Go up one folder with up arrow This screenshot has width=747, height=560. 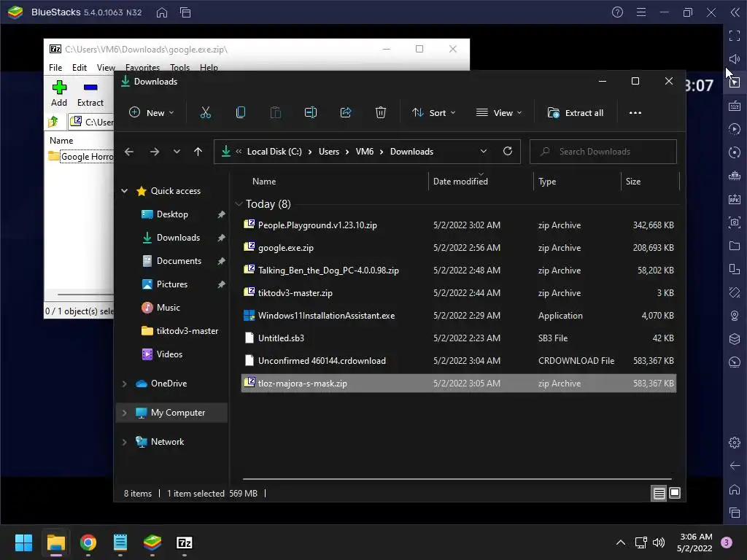click(198, 152)
